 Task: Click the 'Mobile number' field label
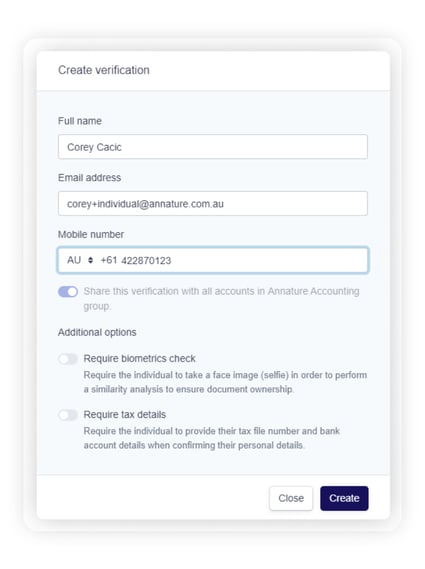(x=91, y=234)
